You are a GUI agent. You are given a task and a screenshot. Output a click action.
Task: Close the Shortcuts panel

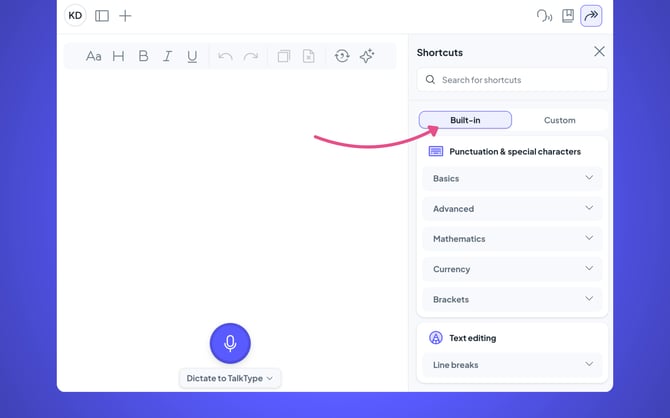599,52
